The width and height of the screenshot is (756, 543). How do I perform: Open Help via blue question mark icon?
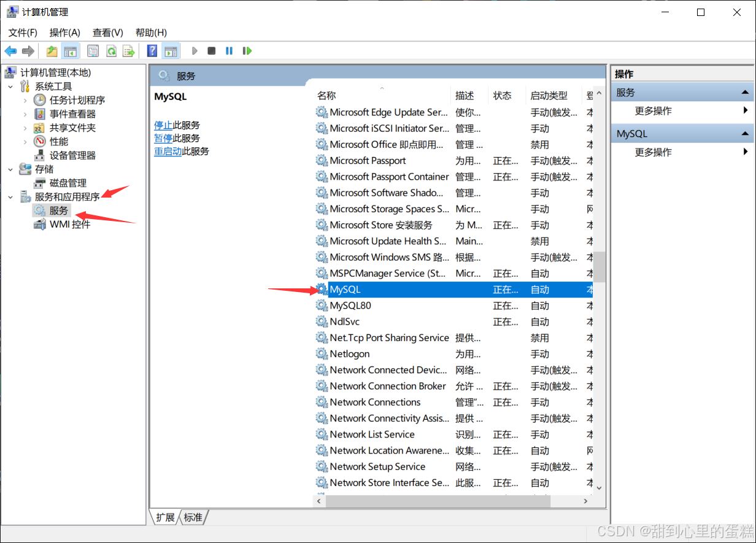coord(152,51)
